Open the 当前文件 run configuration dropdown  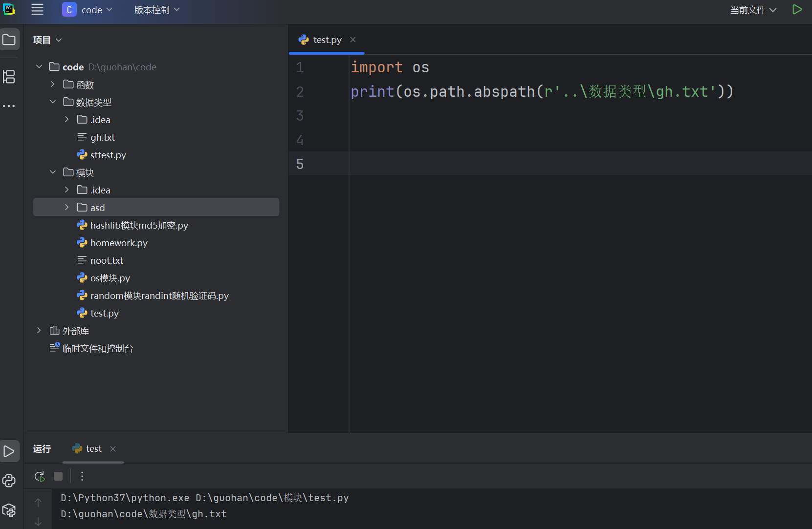[x=753, y=10]
